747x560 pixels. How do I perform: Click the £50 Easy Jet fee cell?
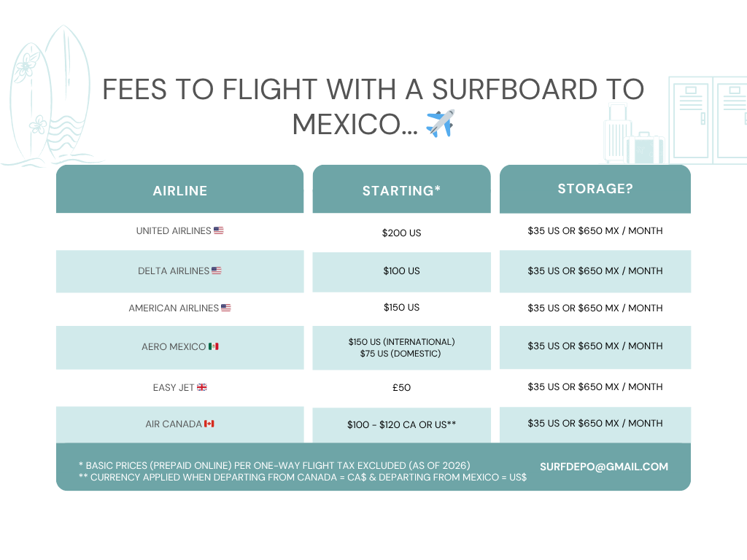(x=401, y=387)
